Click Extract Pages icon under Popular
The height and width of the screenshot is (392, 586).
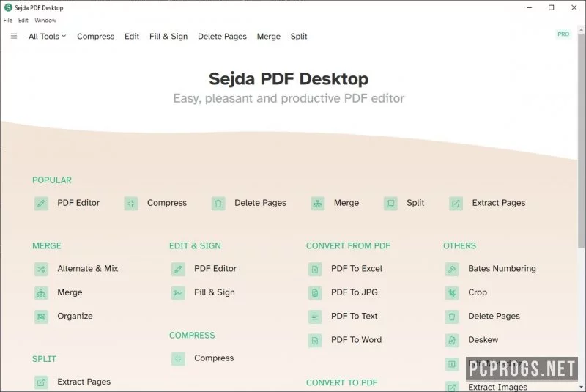click(x=456, y=204)
